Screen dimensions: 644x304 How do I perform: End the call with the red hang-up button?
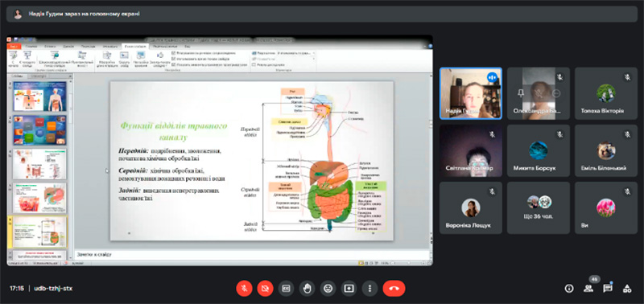tap(394, 289)
